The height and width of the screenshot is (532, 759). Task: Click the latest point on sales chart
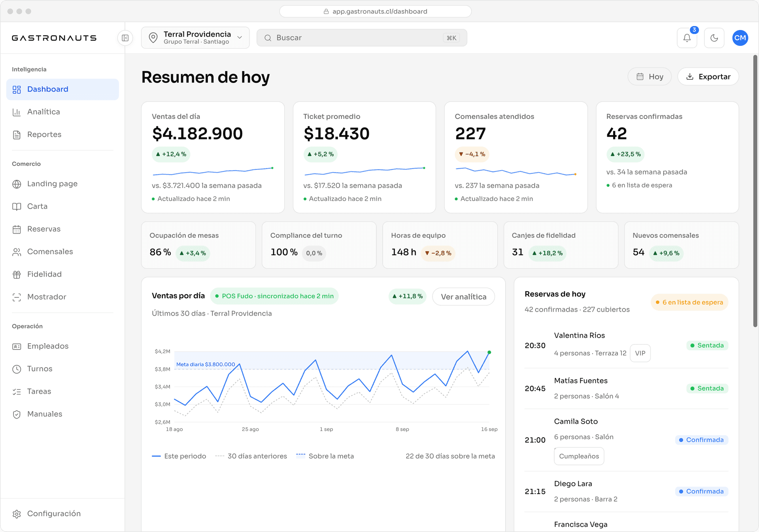[x=489, y=352]
